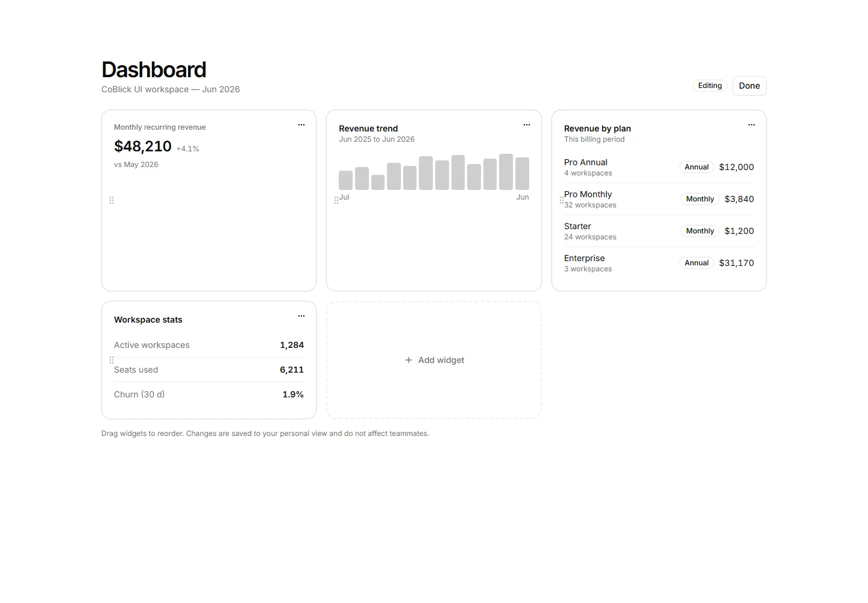The height and width of the screenshot is (603, 868).
Task: Click Done to finish editing
Action: click(x=749, y=86)
